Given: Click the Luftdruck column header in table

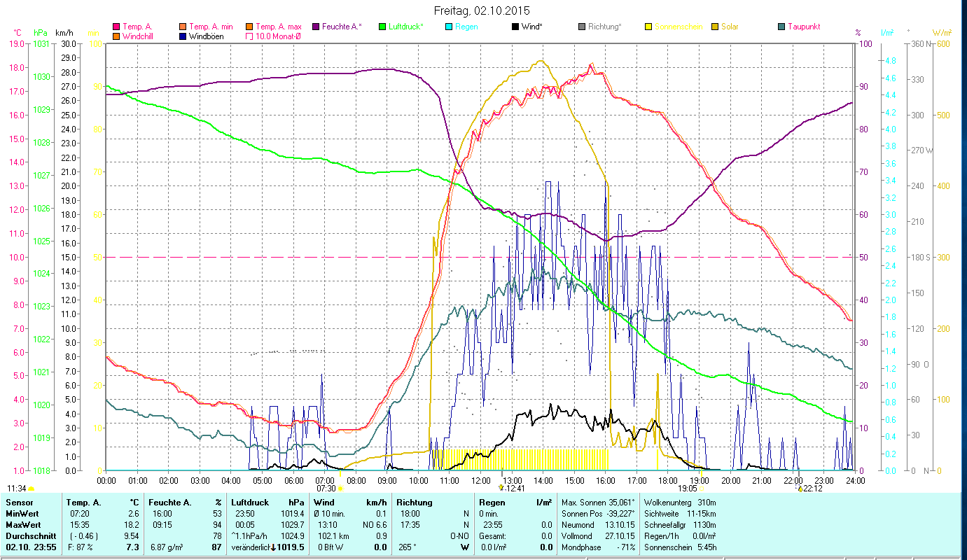Looking at the screenshot, I should (249, 502).
